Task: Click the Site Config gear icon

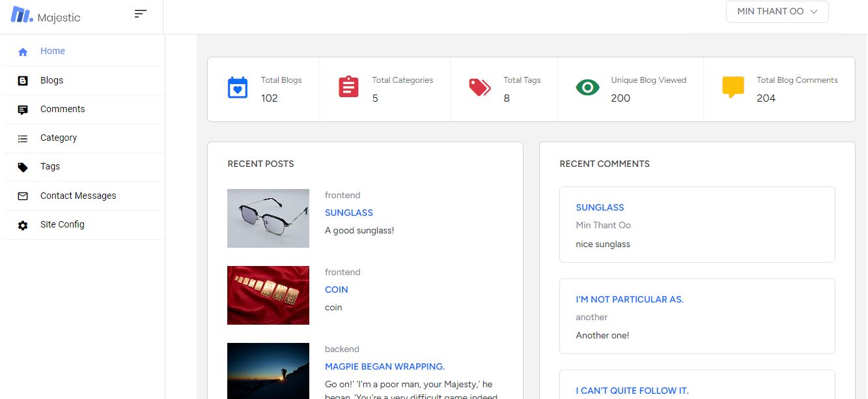Action: click(x=23, y=225)
